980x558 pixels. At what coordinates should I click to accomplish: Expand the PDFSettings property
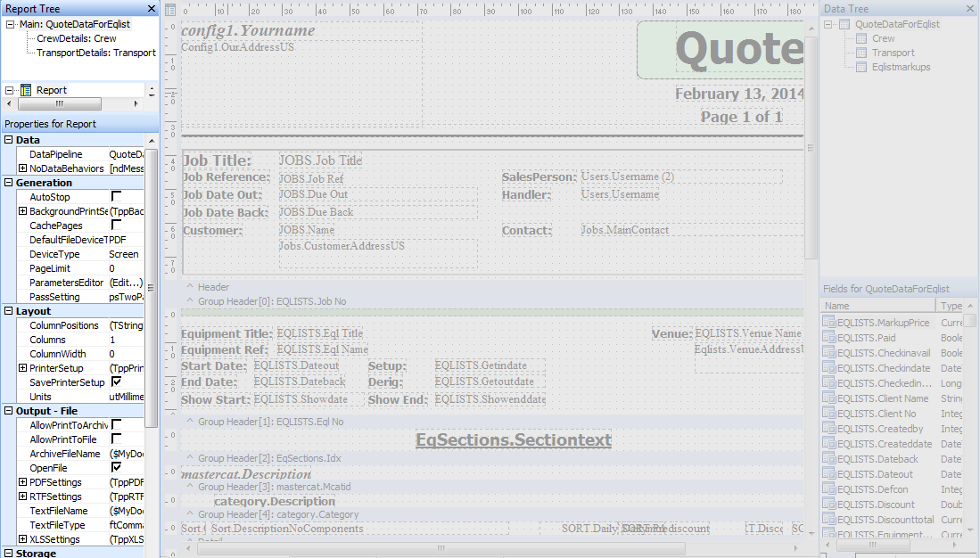[22, 482]
